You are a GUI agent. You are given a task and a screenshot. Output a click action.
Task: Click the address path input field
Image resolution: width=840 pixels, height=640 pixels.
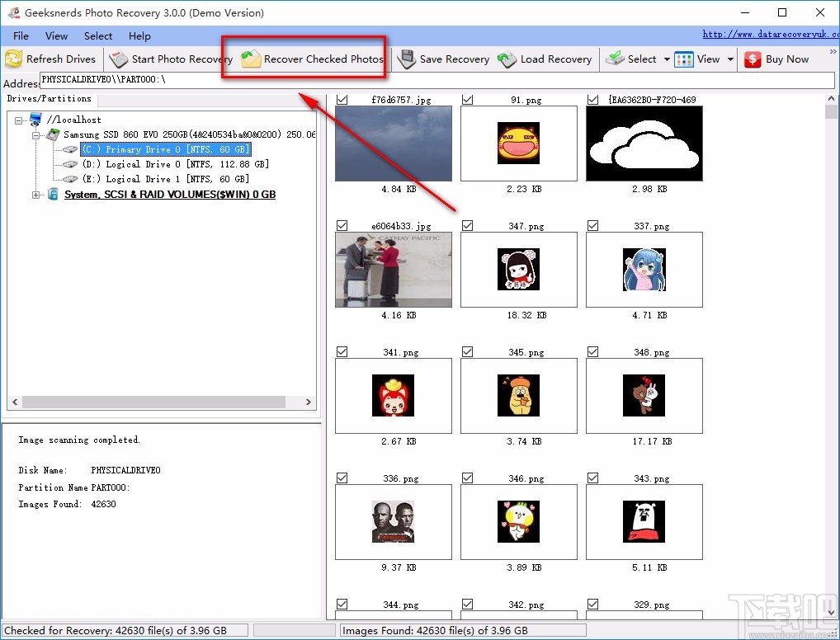[x=437, y=79]
